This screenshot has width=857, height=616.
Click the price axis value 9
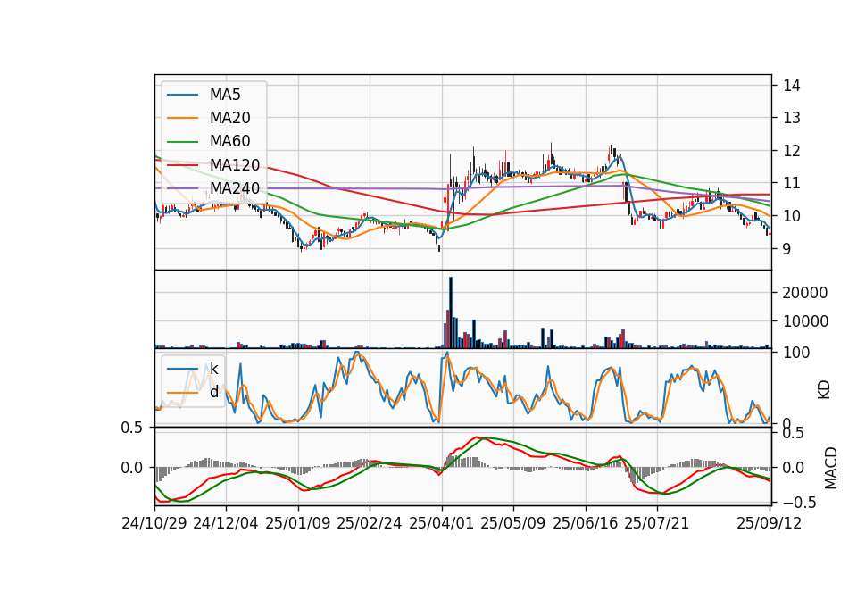[x=787, y=249]
